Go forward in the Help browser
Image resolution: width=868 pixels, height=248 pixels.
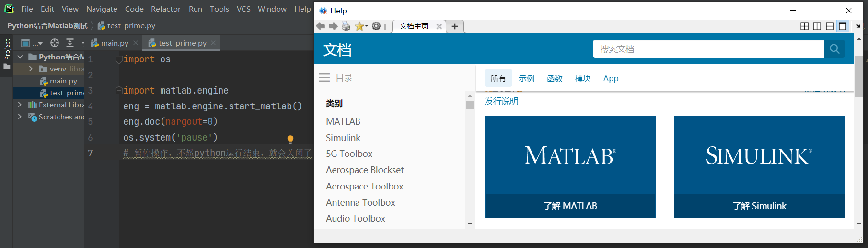tap(333, 26)
